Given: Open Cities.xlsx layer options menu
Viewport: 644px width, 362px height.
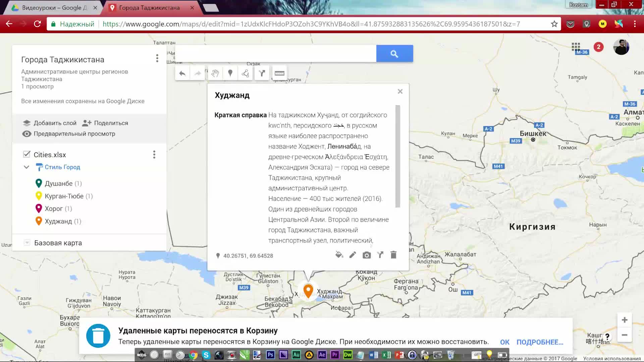Looking at the screenshot, I should point(154,155).
